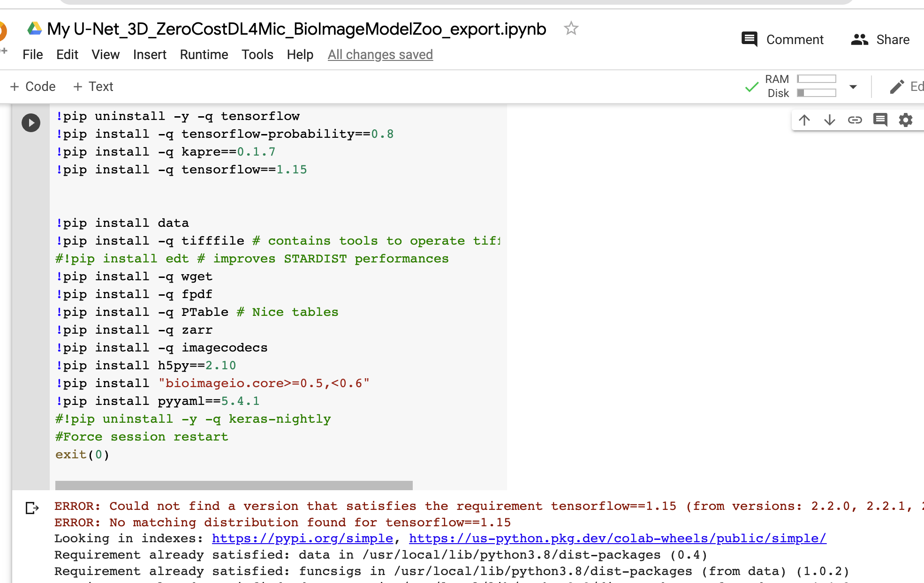Copy link to cell icon

pyautogui.click(x=855, y=120)
